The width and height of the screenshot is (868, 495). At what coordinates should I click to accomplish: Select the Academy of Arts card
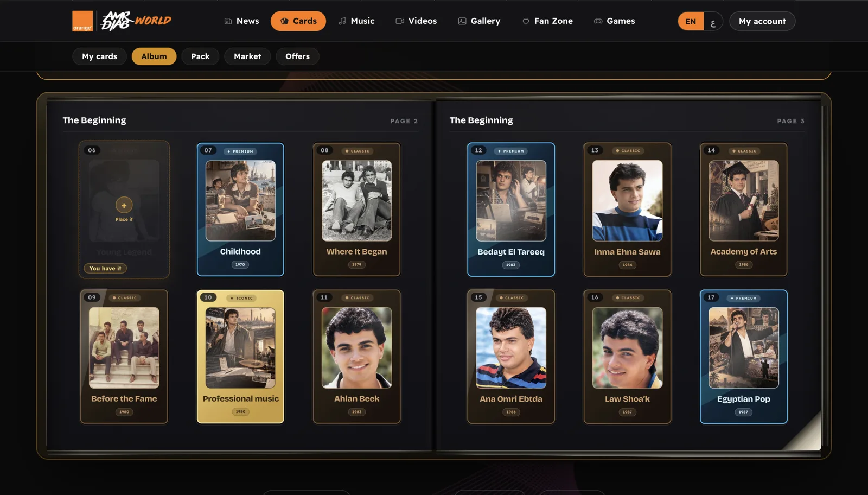pyautogui.click(x=744, y=210)
